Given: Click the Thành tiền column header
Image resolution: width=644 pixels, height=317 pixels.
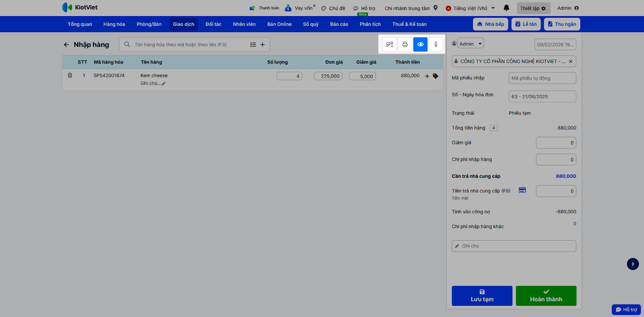Looking at the screenshot, I should point(407,62).
